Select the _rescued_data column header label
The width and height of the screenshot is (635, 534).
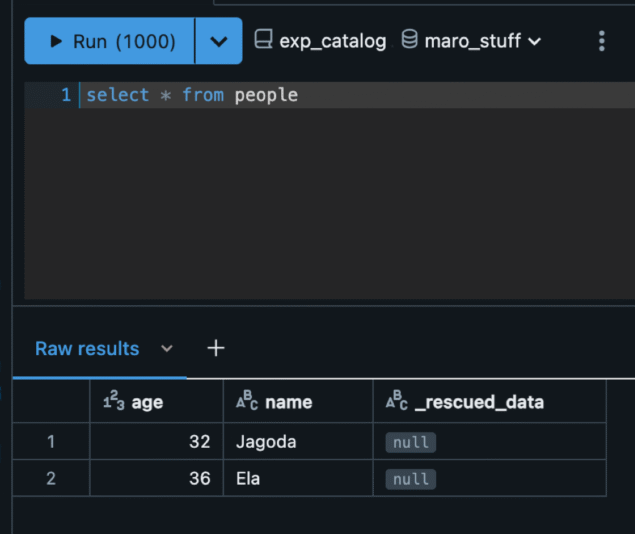coord(479,402)
